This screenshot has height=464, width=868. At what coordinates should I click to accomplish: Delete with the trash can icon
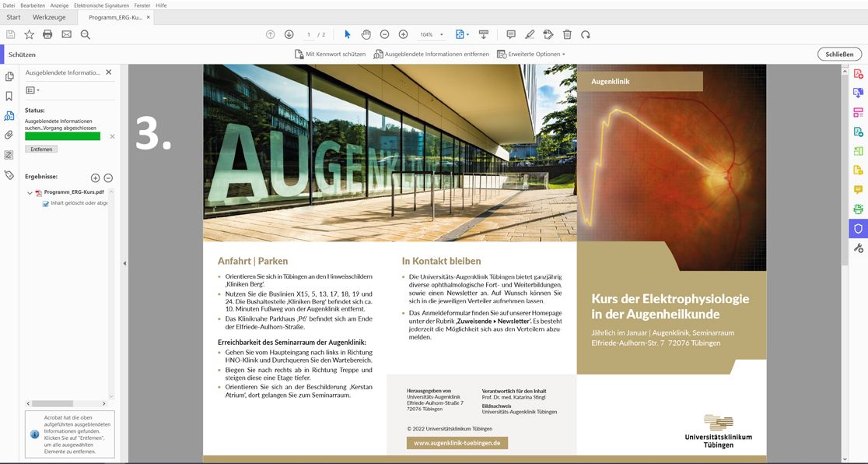[568, 34]
